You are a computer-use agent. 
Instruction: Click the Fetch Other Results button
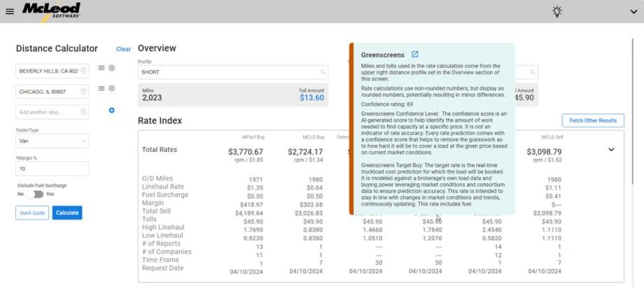click(593, 120)
